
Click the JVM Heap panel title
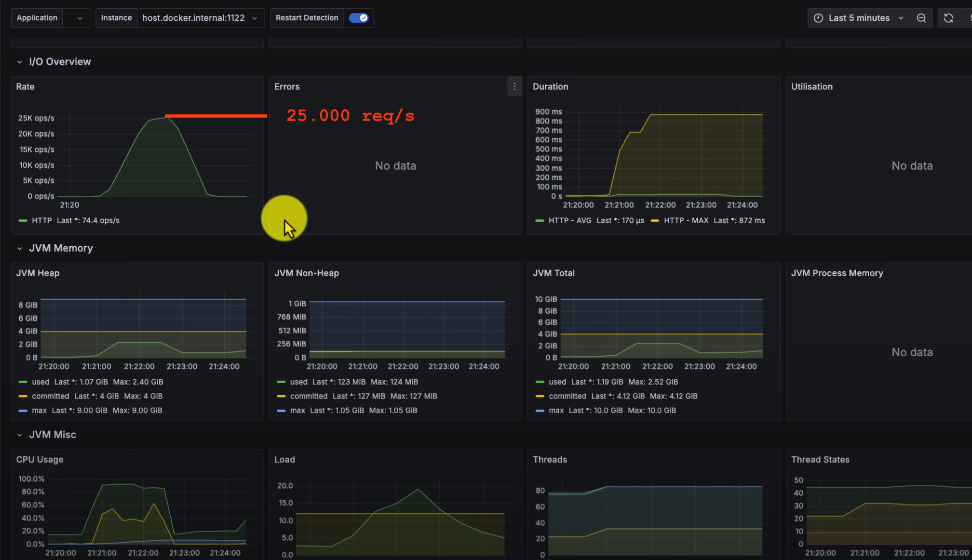point(38,273)
